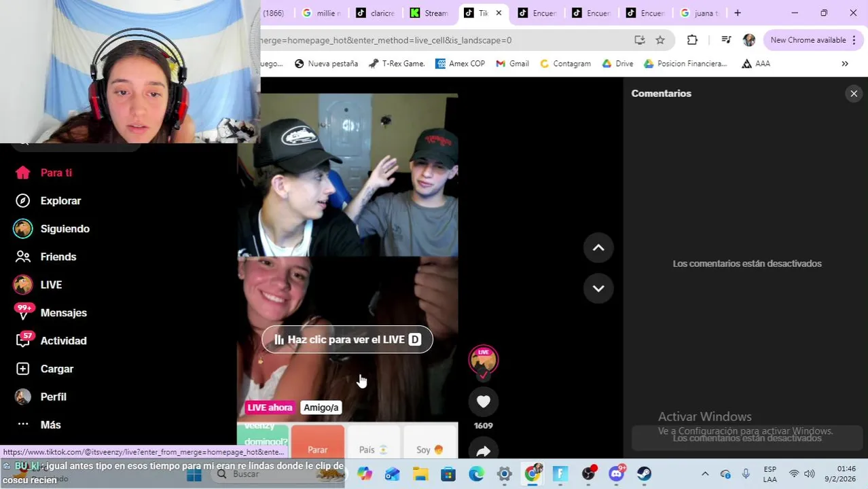The height and width of the screenshot is (489, 868).
Task: Expand hidden system tray icons
Action: click(x=705, y=474)
